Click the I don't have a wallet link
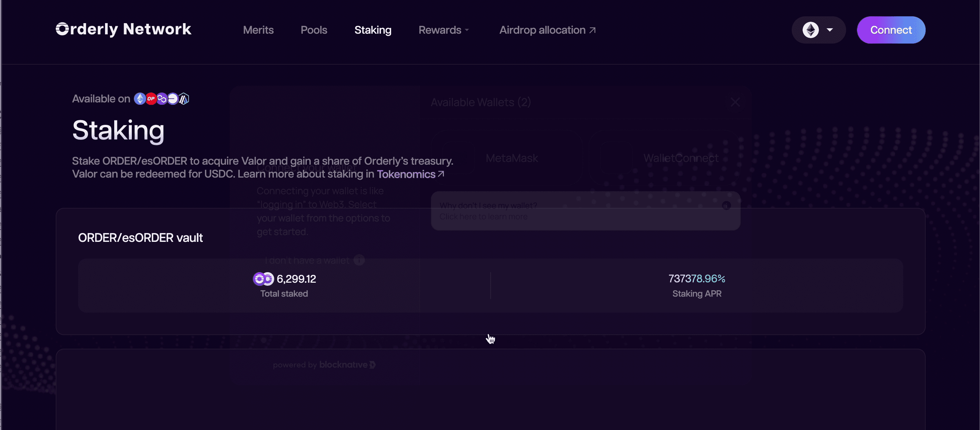 pos(307,260)
